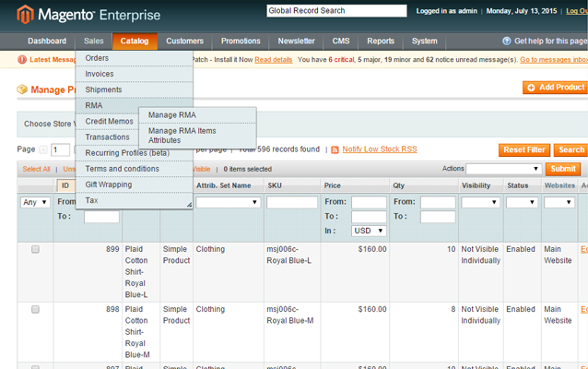Open Notify Low Stock RSS link
588x369 pixels.
pyautogui.click(x=379, y=149)
